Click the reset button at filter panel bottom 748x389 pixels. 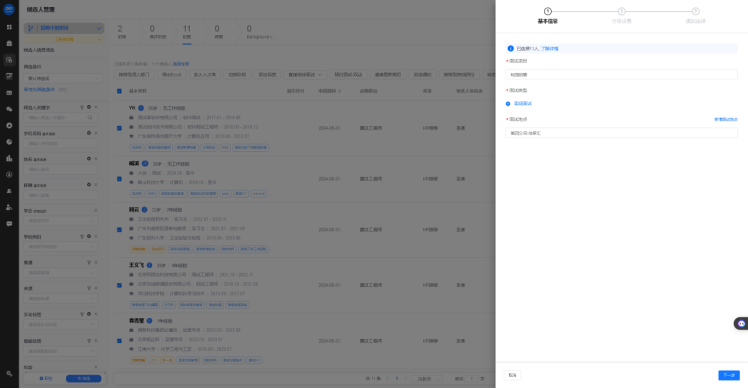[46, 378]
